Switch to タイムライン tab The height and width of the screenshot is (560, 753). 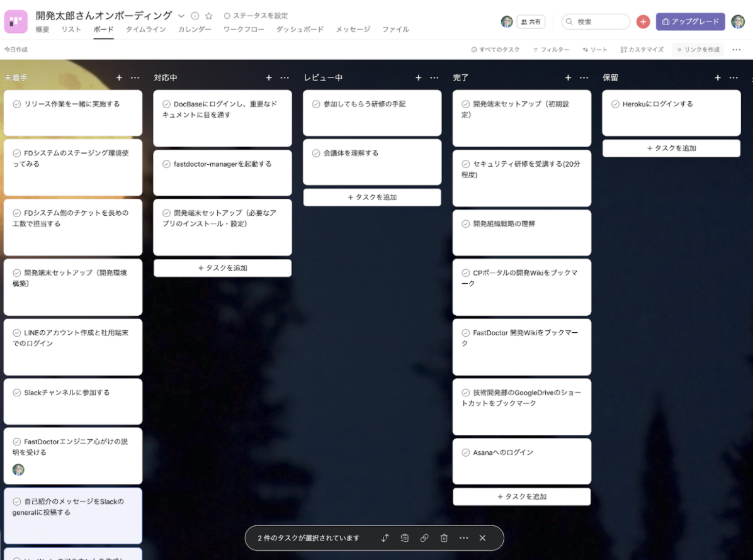coord(145,30)
